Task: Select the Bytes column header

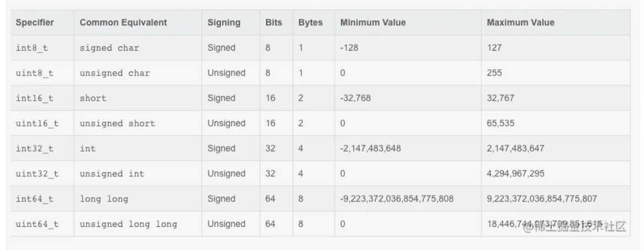Action: (x=310, y=23)
